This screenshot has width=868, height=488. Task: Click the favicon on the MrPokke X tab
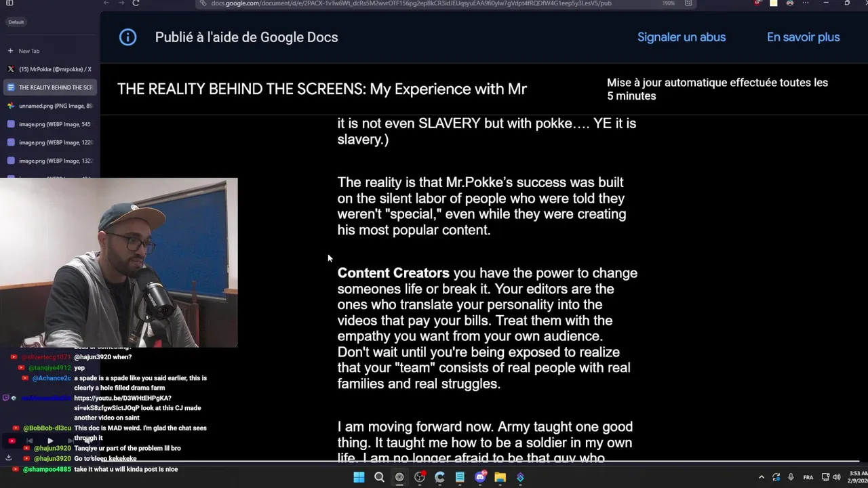(10, 69)
